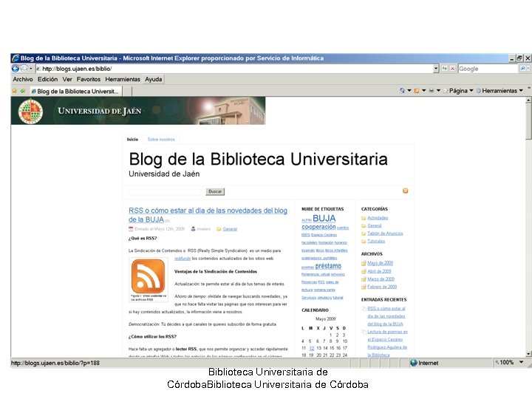Click the Add to Favorites icon
This screenshot has width=532, height=399.
click(x=23, y=91)
